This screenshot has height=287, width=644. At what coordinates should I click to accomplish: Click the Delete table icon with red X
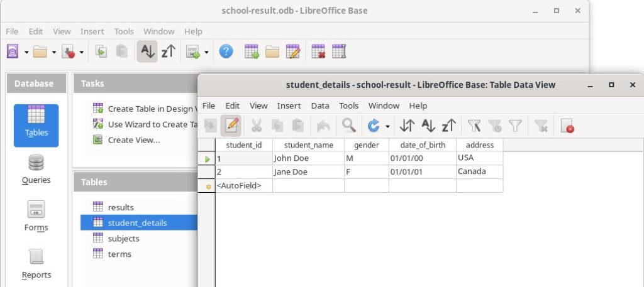318,51
